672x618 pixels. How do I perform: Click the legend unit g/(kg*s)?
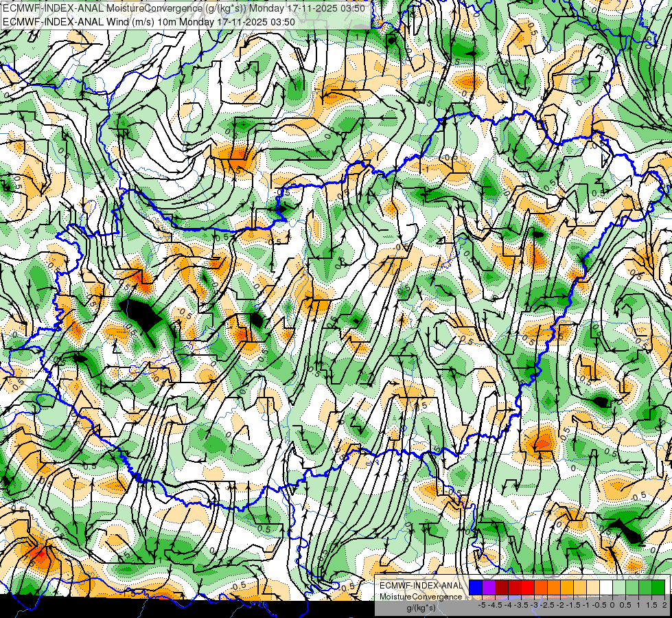point(421,608)
